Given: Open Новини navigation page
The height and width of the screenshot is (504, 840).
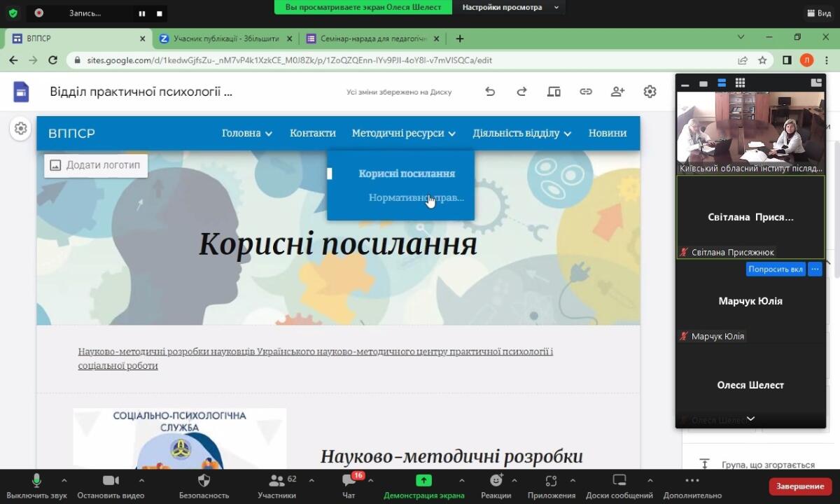Looking at the screenshot, I should coord(608,133).
